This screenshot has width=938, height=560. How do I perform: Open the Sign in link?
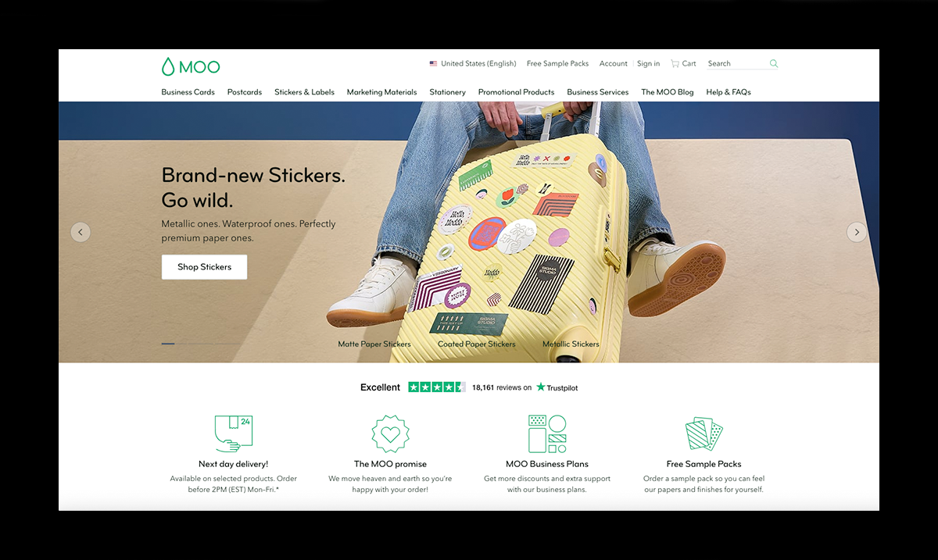[x=648, y=64]
